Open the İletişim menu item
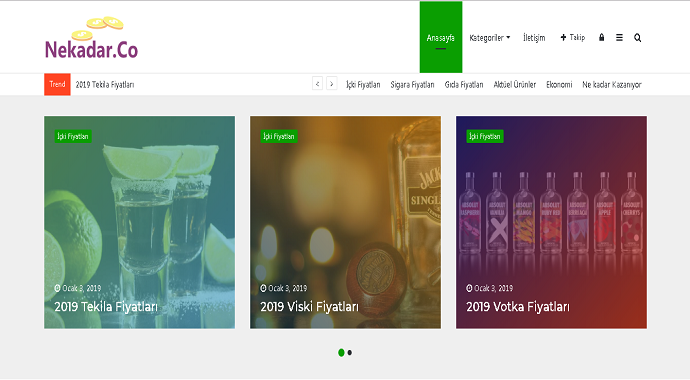Screen dimensions: 690x380 tap(534, 38)
